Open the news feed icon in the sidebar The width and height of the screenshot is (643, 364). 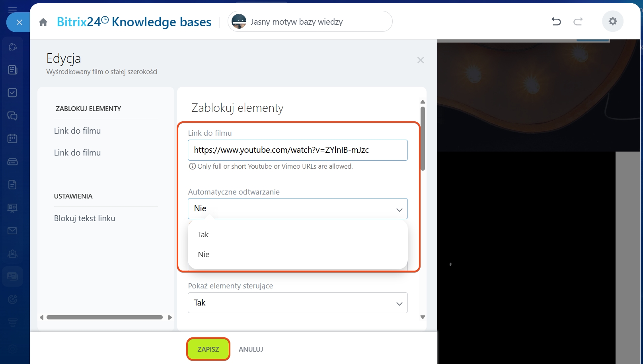coord(12,70)
